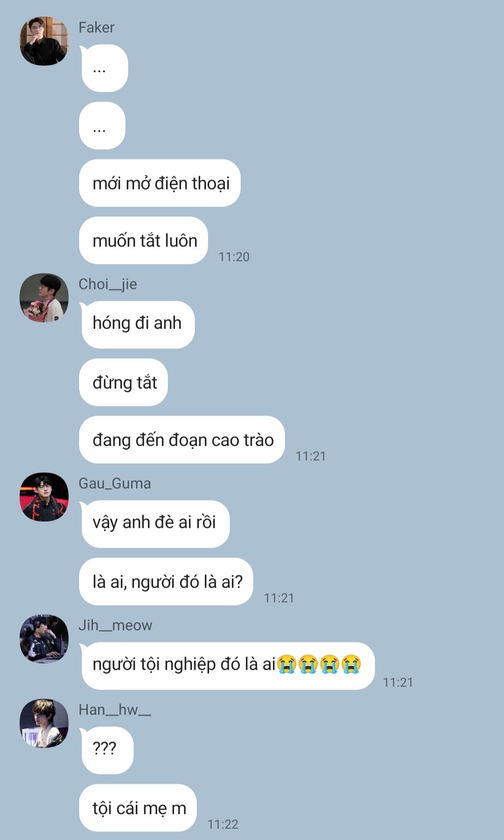Open Faker's profile avatar
504x840 pixels.
tap(44, 41)
